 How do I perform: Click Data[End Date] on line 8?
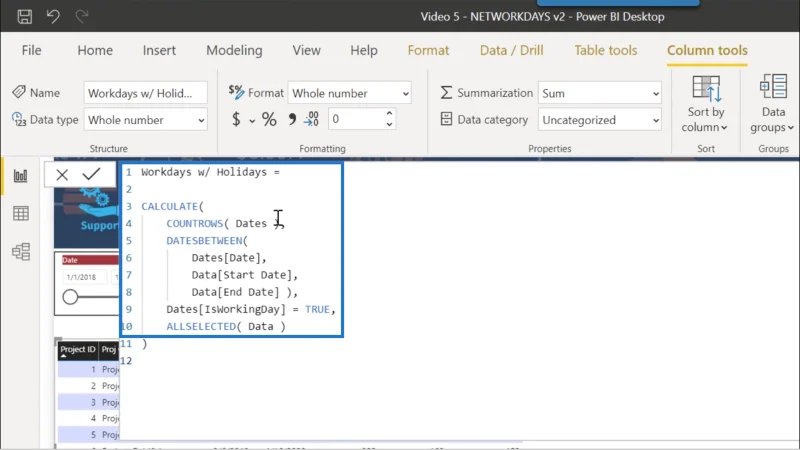236,292
